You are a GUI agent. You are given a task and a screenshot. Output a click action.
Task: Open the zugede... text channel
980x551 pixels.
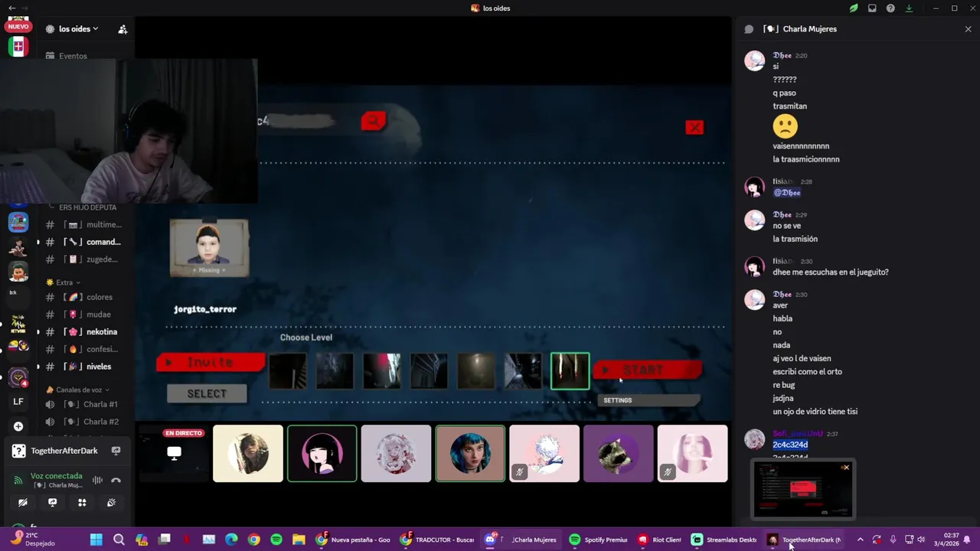84,259
